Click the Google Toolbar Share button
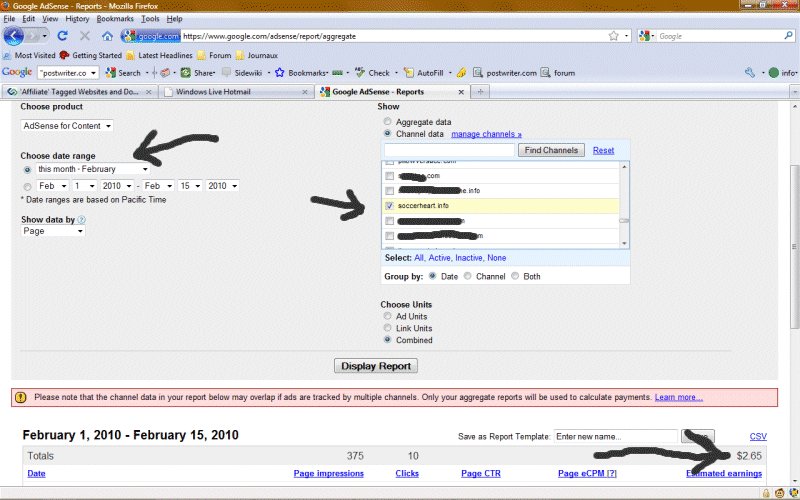The height and width of the screenshot is (500, 800). (x=197, y=73)
